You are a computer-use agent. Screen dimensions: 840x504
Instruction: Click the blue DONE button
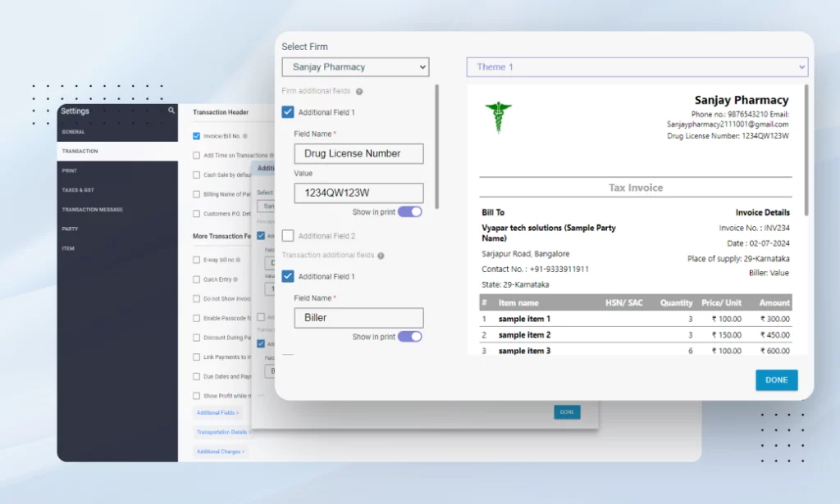(x=775, y=379)
